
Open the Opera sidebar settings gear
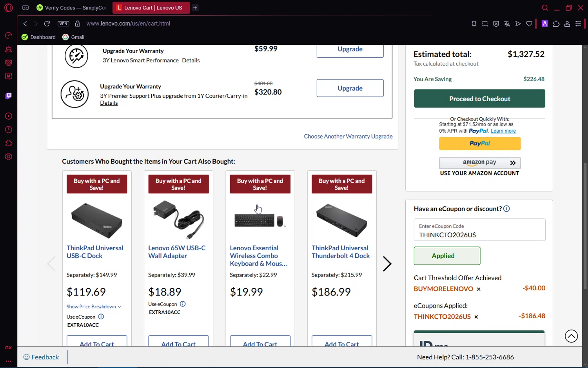[9, 157]
